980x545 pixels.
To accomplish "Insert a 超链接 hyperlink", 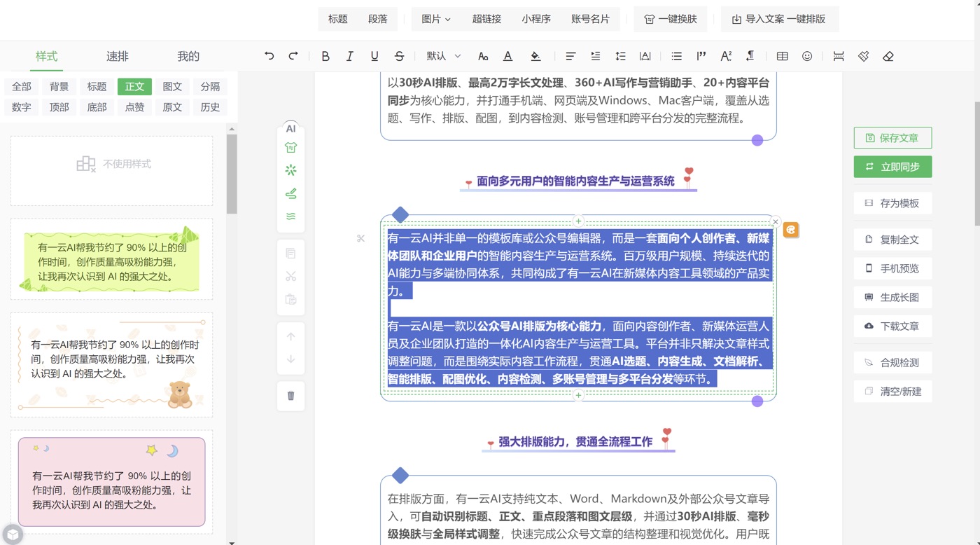I will point(486,19).
